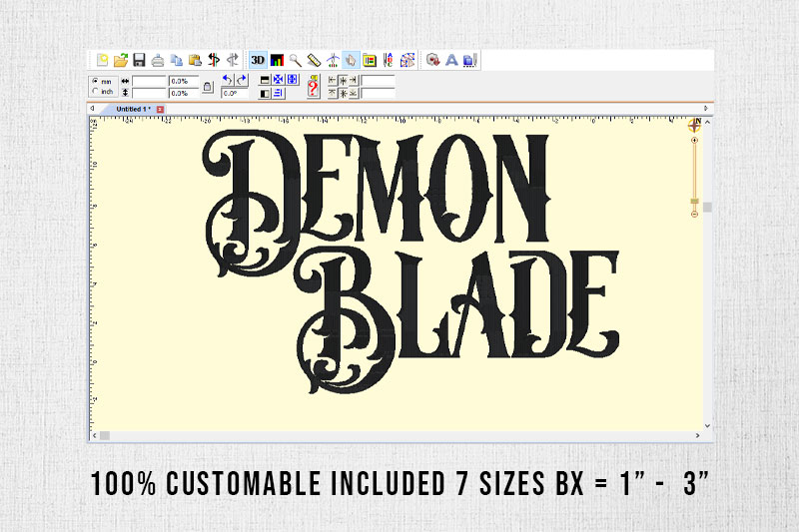Close the Untitled 1 tab

[x=160, y=109]
